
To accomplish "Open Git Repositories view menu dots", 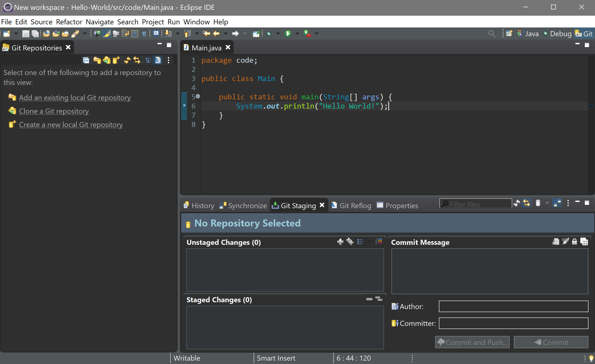I will point(168,60).
